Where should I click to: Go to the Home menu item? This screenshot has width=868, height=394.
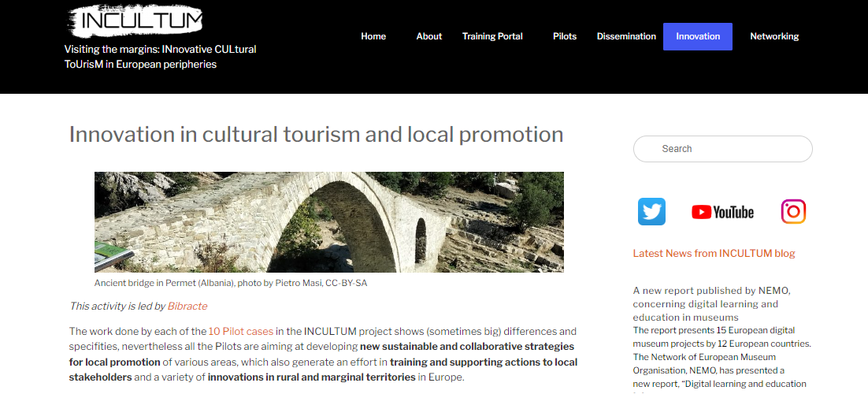[x=373, y=36]
